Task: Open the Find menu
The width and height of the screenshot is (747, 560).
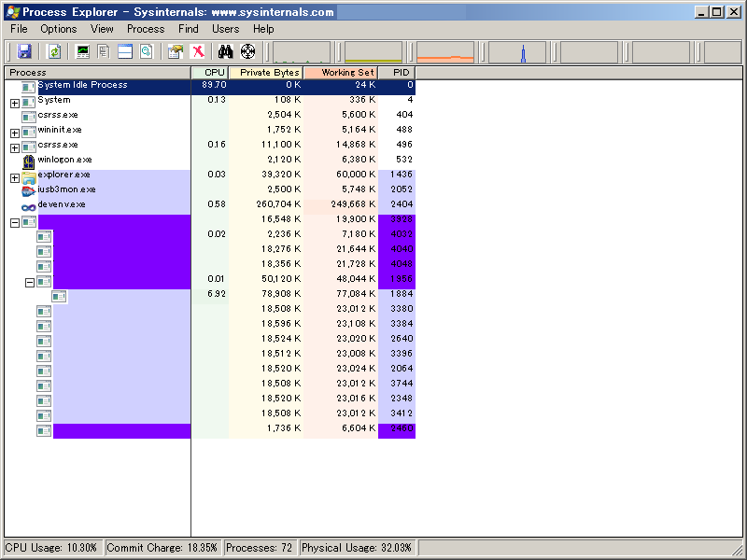Action: pyautogui.click(x=189, y=29)
